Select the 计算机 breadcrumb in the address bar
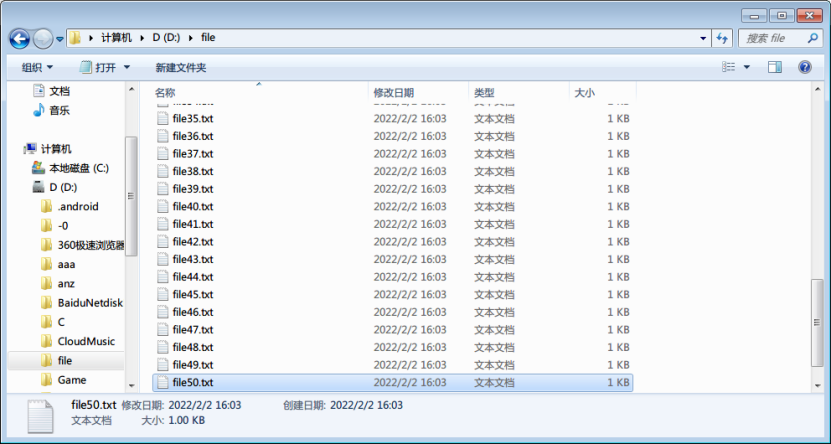831x444 pixels. 117,38
